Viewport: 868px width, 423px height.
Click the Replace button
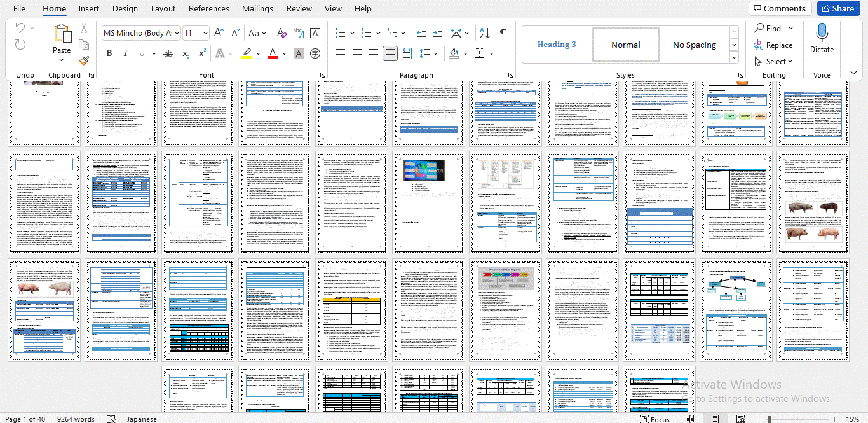point(773,45)
